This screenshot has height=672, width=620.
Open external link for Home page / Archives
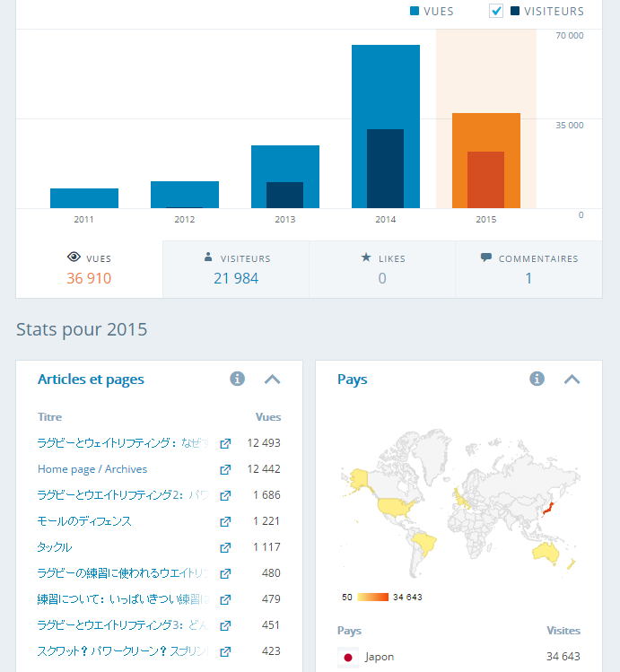pos(225,469)
